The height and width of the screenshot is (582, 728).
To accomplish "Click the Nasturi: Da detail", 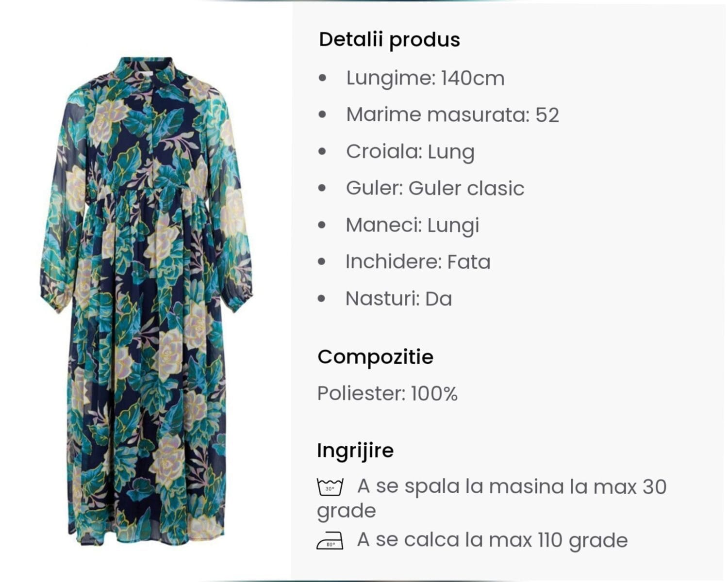I will tap(398, 299).
